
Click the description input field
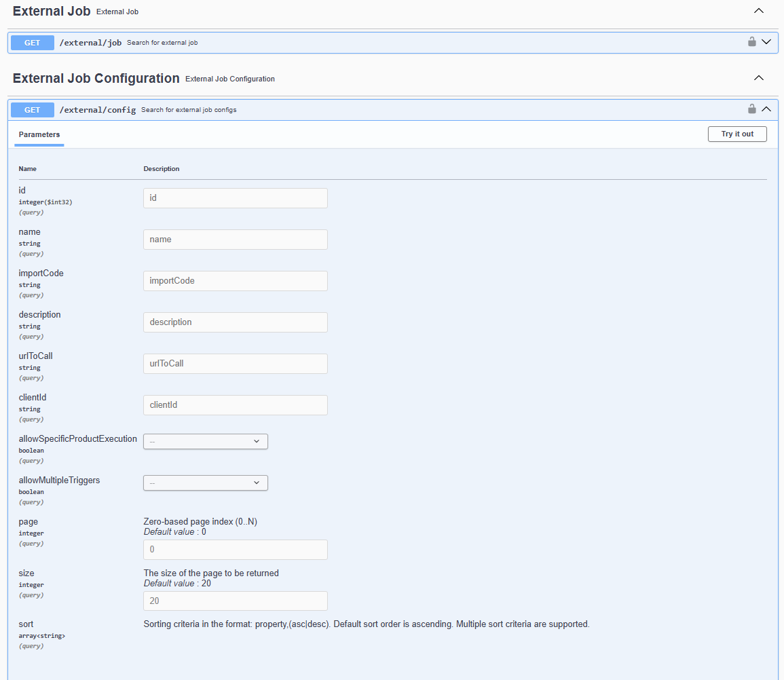coord(235,322)
